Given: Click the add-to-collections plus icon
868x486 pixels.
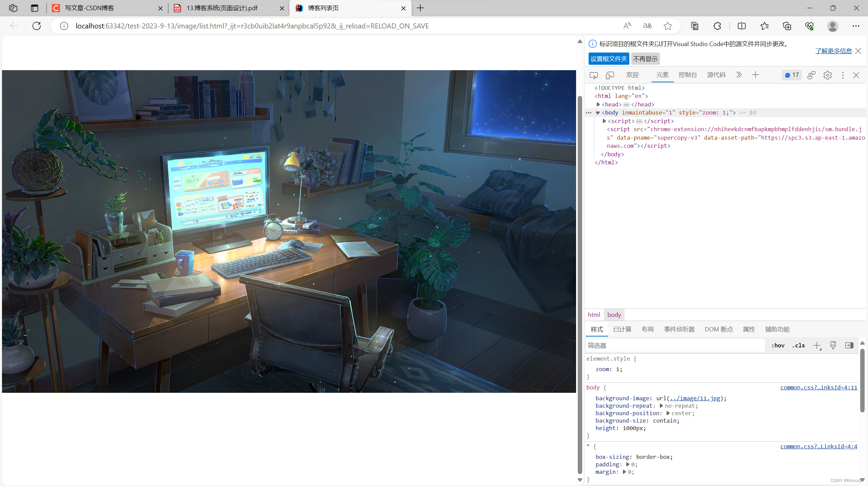Looking at the screenshot, I should (787, 26).
